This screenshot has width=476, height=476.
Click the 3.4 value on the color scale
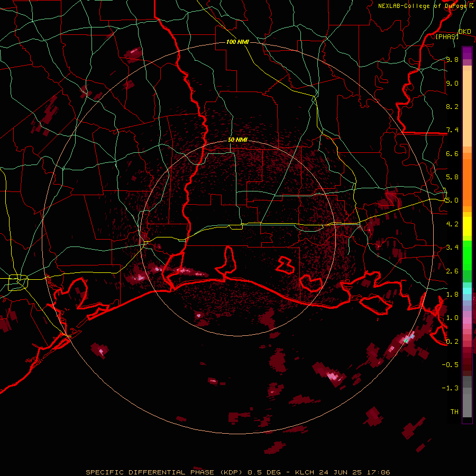pos(452,248)
